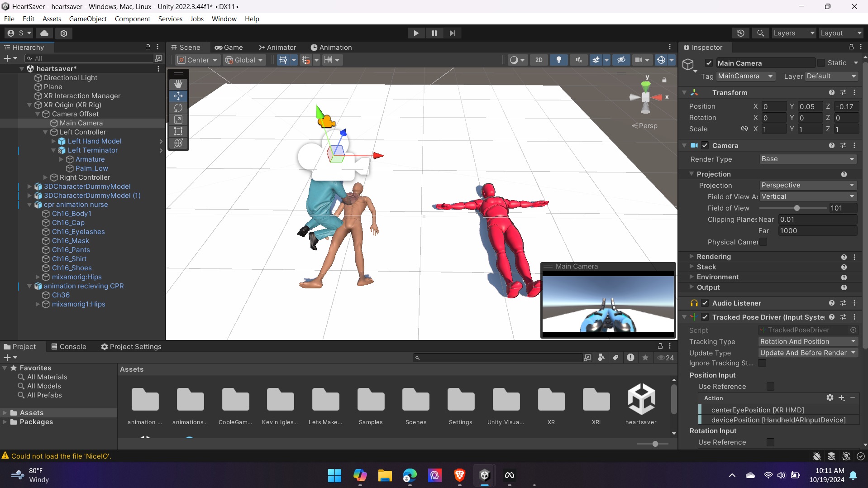Viewport: 868px width, 488px height.
Task: Open the GameObject menu
Action: pyautogui.click(x=88, y=19)
